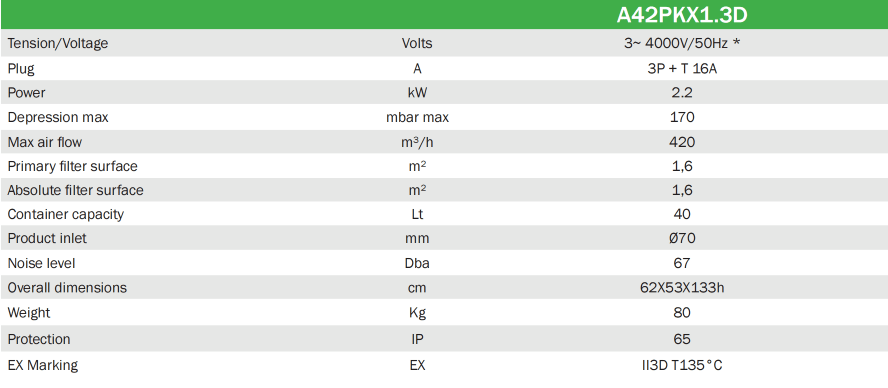888x388 pixels.
Task: Select the Noise level label
Action: [x=41, y=263]
